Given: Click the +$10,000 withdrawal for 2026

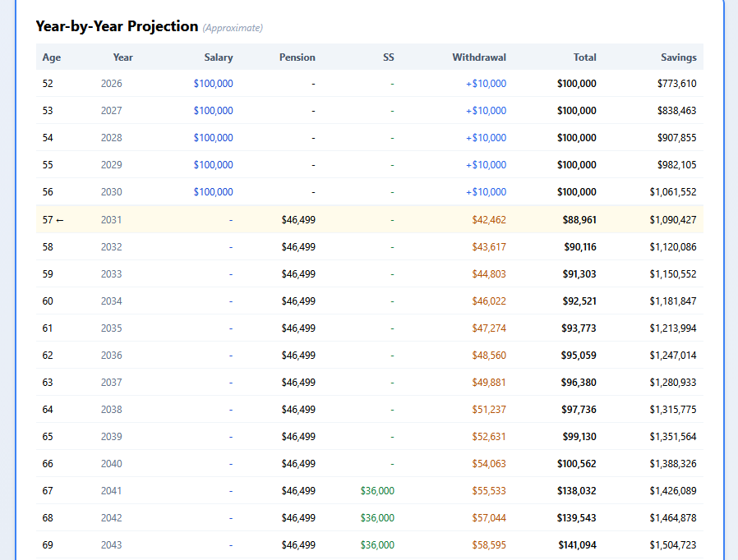Looking at the screenshot, I should (x=487, y=83).
